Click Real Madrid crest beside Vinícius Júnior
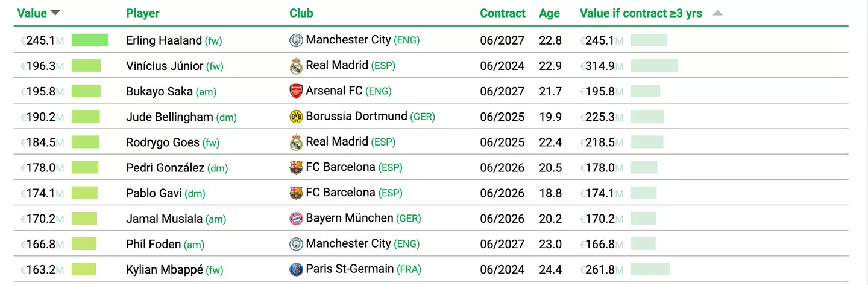The height and width of the screenshot is (285, 868). 296,66
